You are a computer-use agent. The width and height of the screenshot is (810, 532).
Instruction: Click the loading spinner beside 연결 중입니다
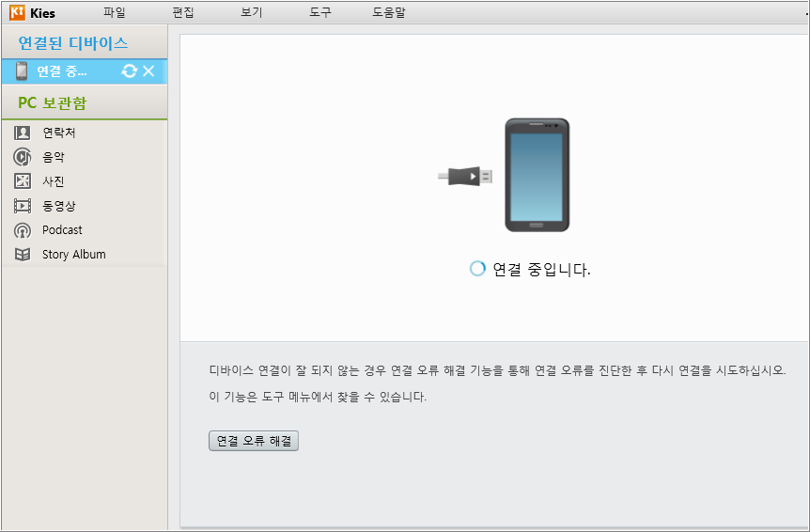tap(477, 269)
